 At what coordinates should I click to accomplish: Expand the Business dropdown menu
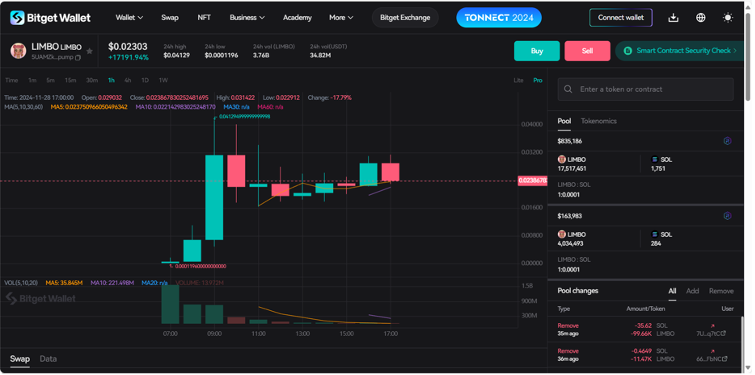point(247,18)
